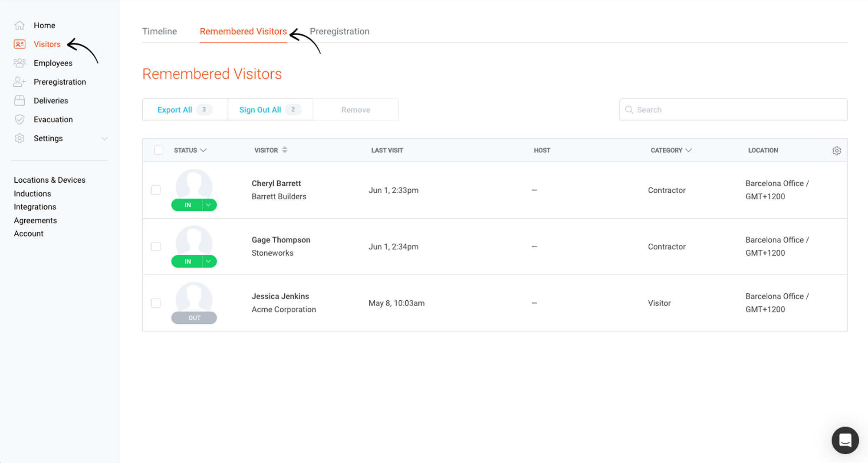
Task: Open the Category column filter dropdown
Action: click(688, 150)
